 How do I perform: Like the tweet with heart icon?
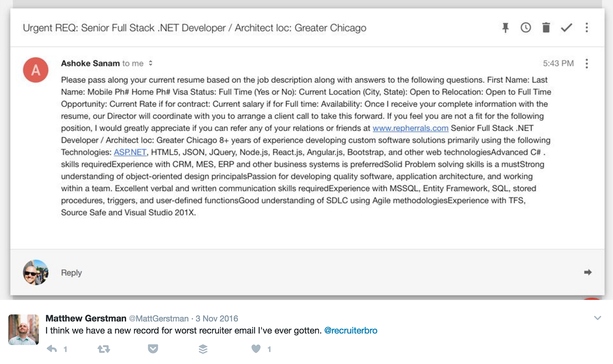[256, 349]
